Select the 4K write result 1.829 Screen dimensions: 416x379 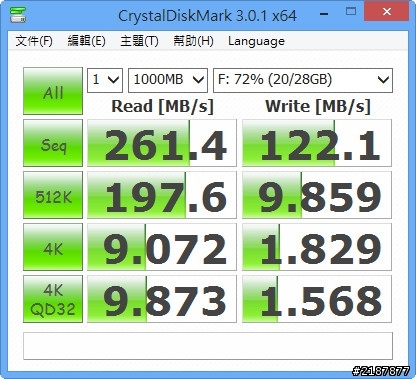coord(317,247)
